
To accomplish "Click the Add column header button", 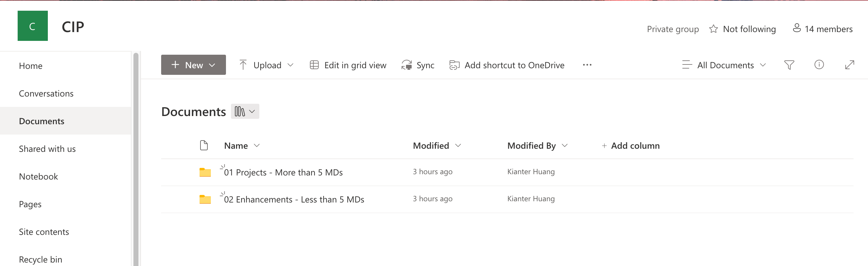I will click(630, 146).
